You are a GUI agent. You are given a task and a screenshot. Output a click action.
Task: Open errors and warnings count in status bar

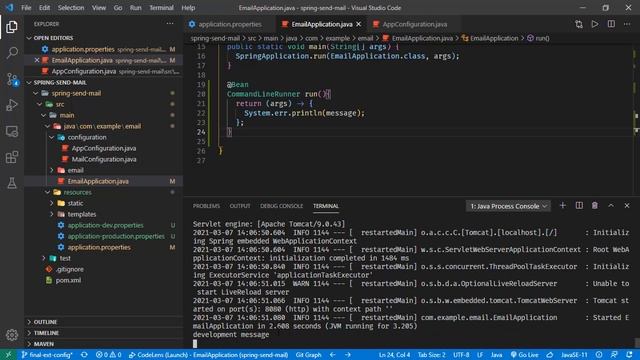108,355
